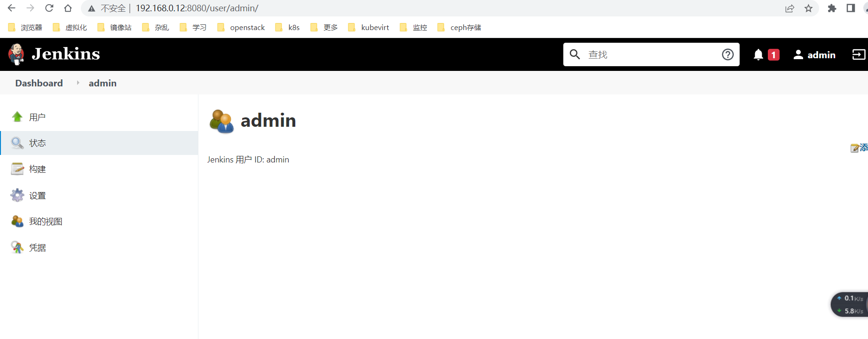The width and height of the screenshot is (868, 339).
Task: Expand the Dashboard breadcrumb dropdown arrow
Action: tap(78, 83)
